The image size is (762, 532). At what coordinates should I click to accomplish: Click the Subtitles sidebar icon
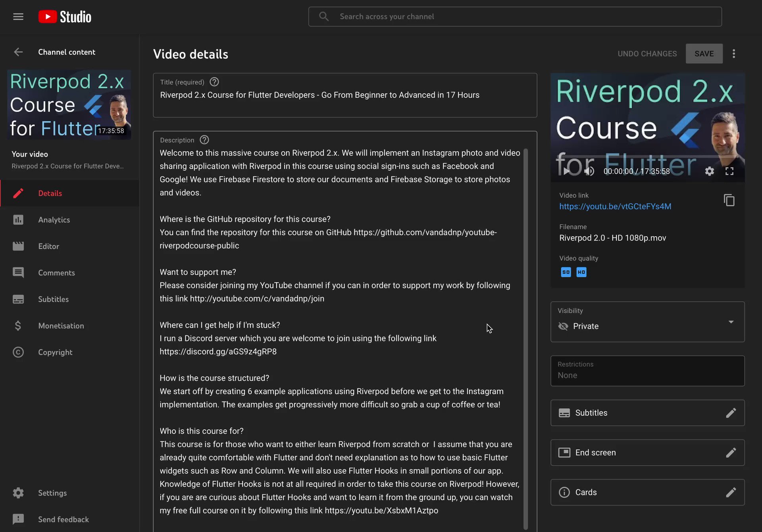coord(18,299)
